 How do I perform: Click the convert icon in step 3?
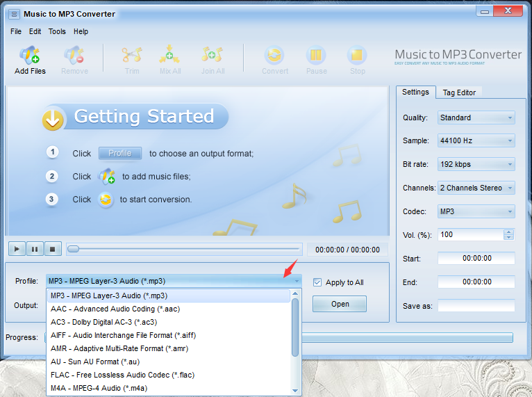click(x=106, y=200)
